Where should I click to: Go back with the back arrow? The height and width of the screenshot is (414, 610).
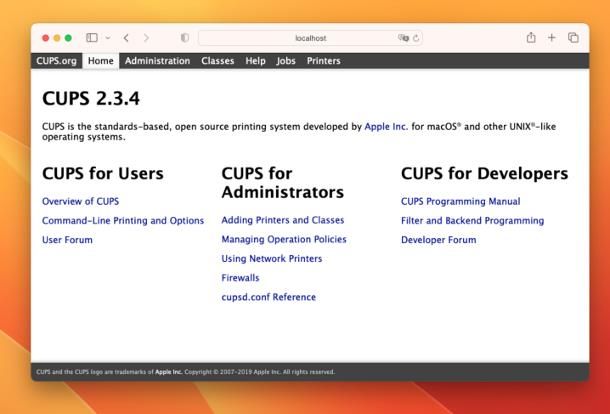point(126,38)
